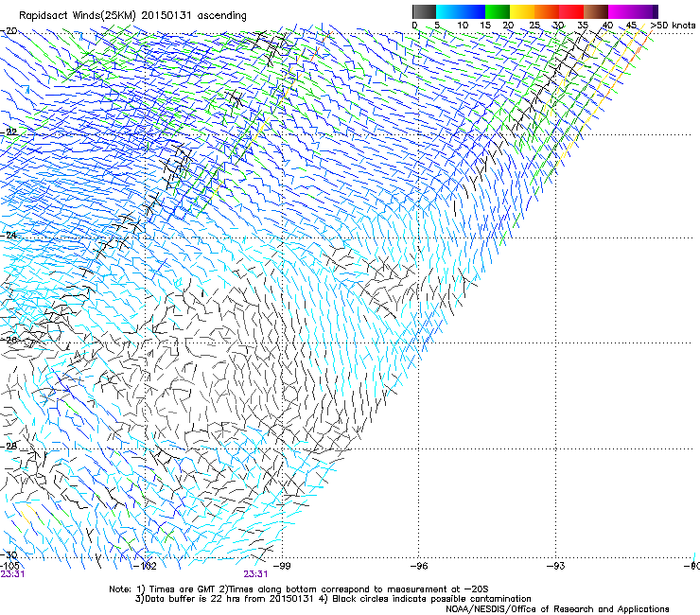Click the purple '23:31' time under -105

(12, 574)
